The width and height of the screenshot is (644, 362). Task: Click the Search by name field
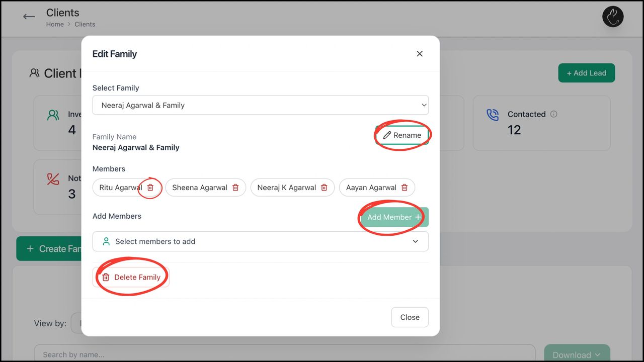click(284, 354)
